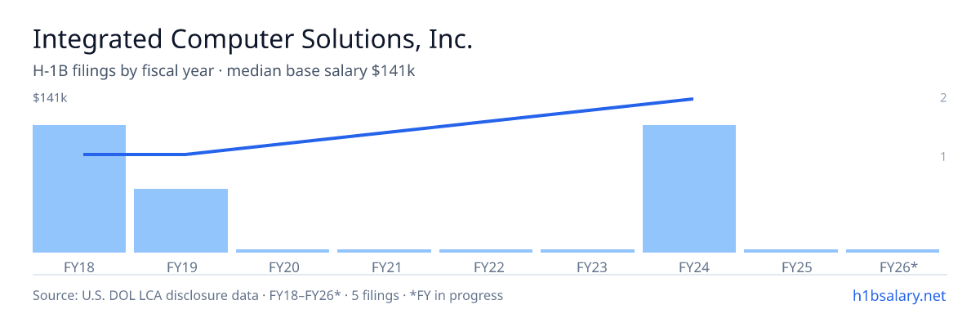Click the $141k salary axis label
Viewport: 980px width, 327px height.
tap(50, 98)
